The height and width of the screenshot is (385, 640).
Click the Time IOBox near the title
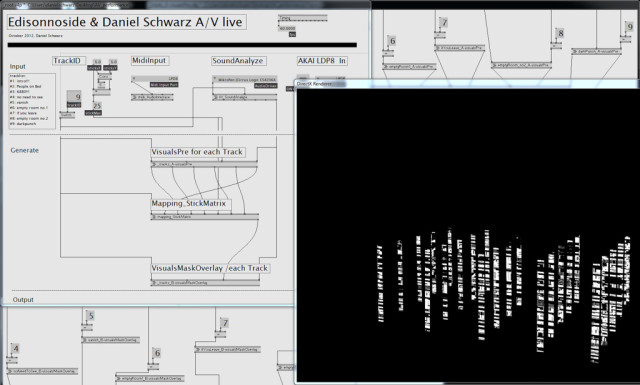(302, 18)
